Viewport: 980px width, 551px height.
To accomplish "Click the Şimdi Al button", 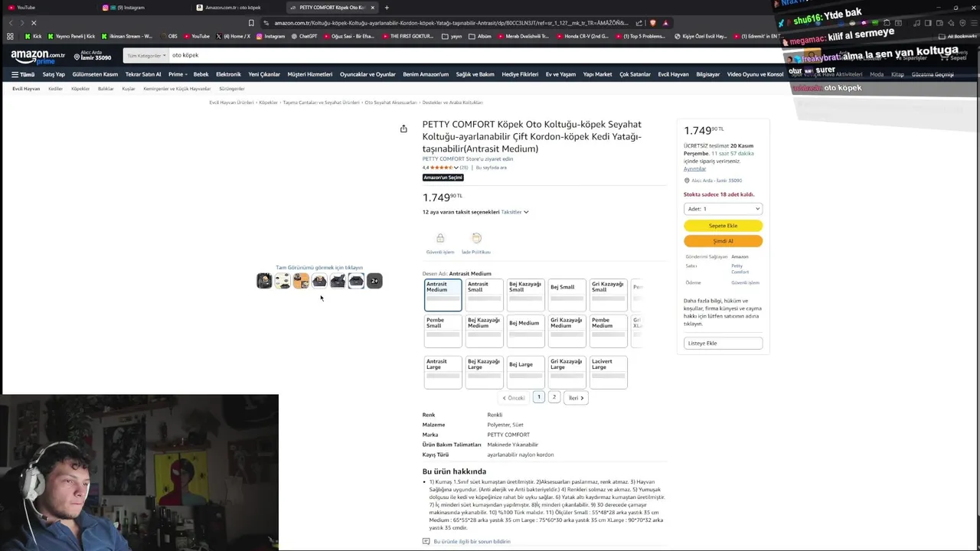I will click(x=723, y=241).
